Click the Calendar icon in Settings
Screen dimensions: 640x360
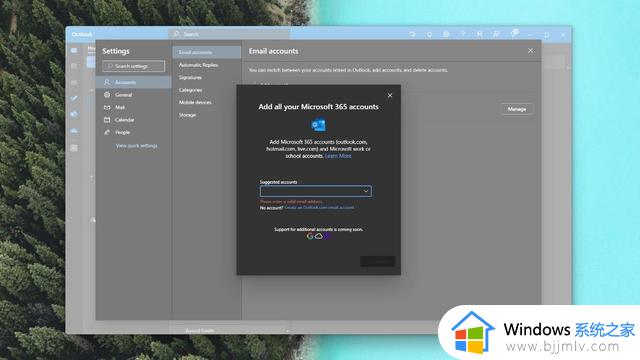107,120
